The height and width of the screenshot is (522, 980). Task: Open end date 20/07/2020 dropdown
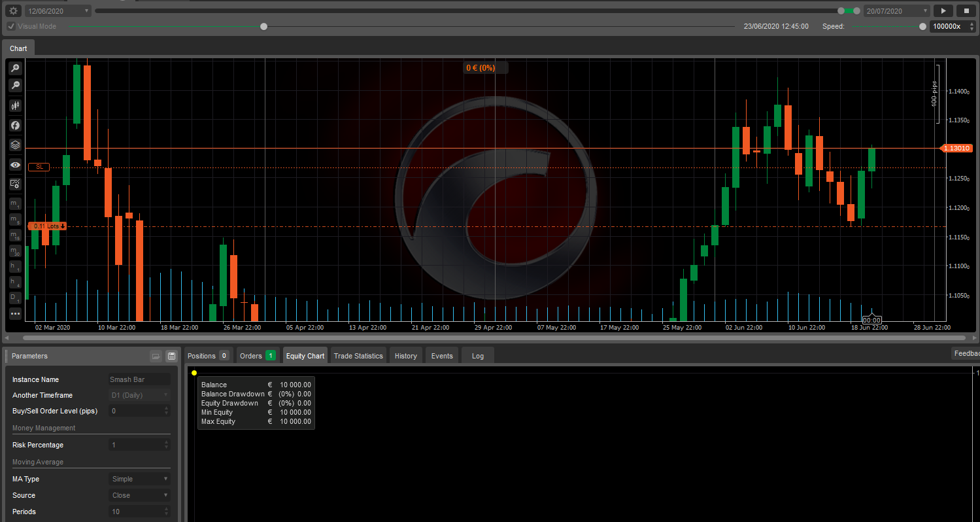click(x=896, y=10)
